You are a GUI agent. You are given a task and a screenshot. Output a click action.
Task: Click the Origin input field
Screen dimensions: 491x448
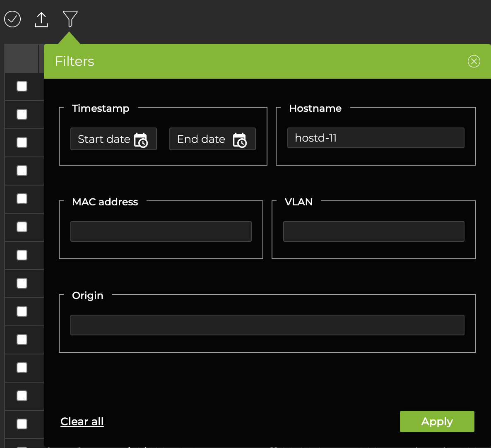pos(267,325)
